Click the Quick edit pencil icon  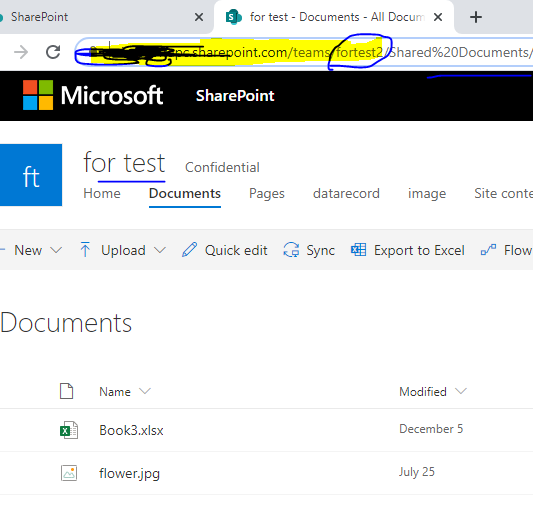coord(189,250)
